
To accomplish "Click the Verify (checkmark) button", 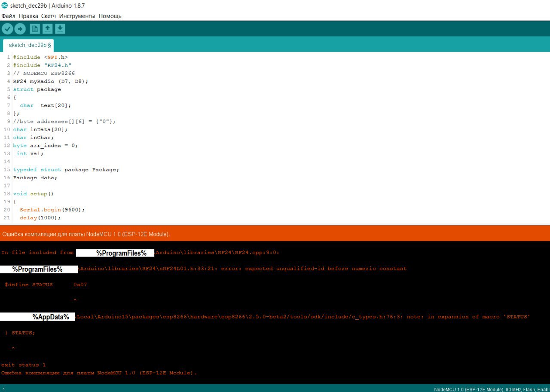I will (7, 29).
